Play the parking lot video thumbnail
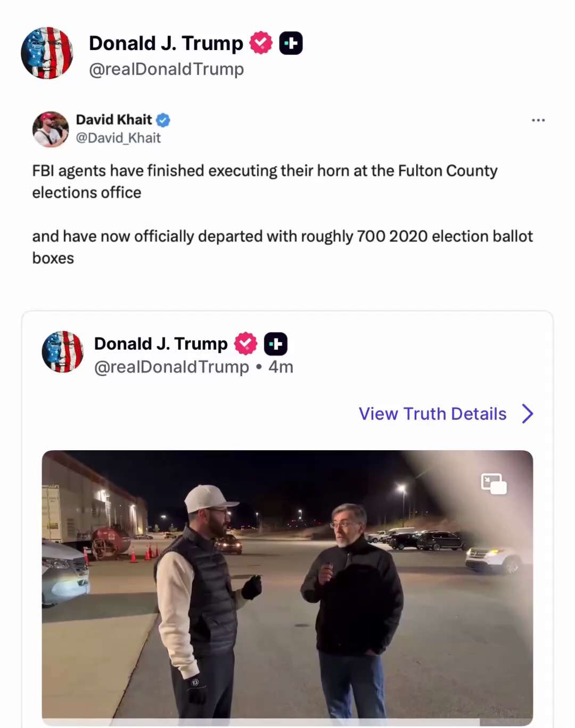575x728 pixels. (287, 584)
